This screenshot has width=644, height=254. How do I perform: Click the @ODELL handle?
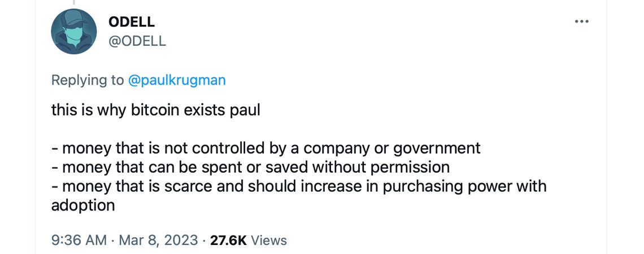137,41
